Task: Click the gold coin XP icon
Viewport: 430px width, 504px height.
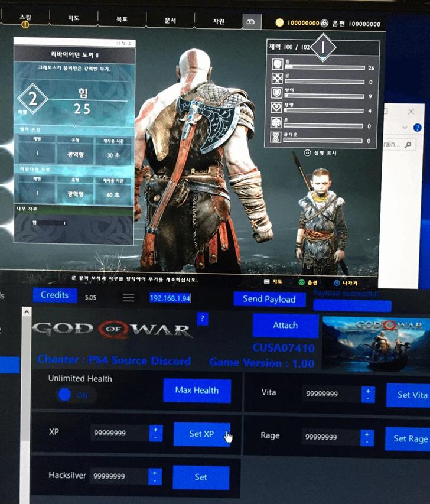Action: click(x=279, y=22)
